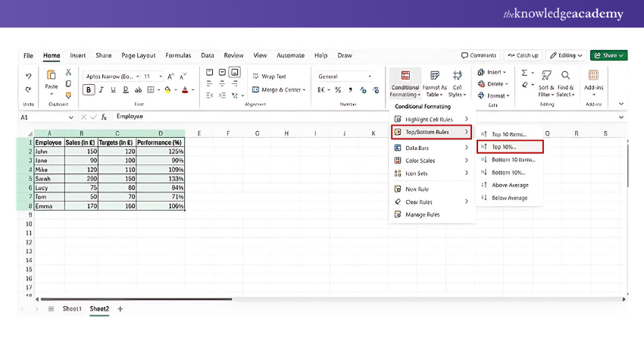The image size is (644, 341).
Task: Click the yellow fill color swatch
Action: coord(167,89)
